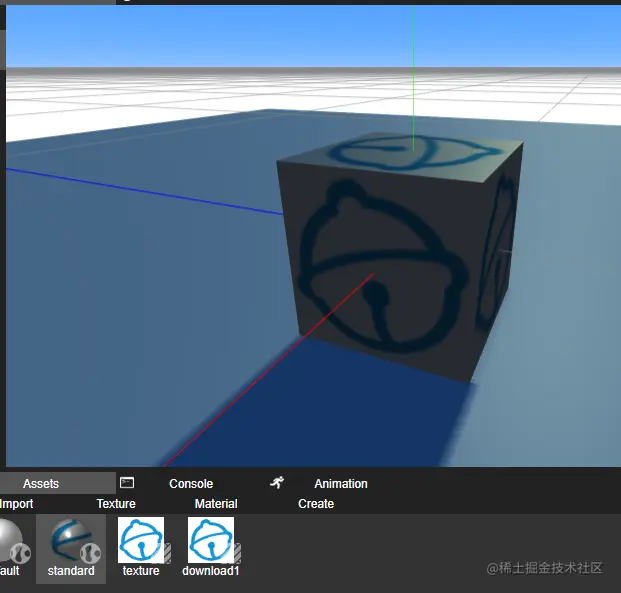Select the standard material sphere icon
The height and width of the screenshot is (593, 621).
[x=70, y=540]
